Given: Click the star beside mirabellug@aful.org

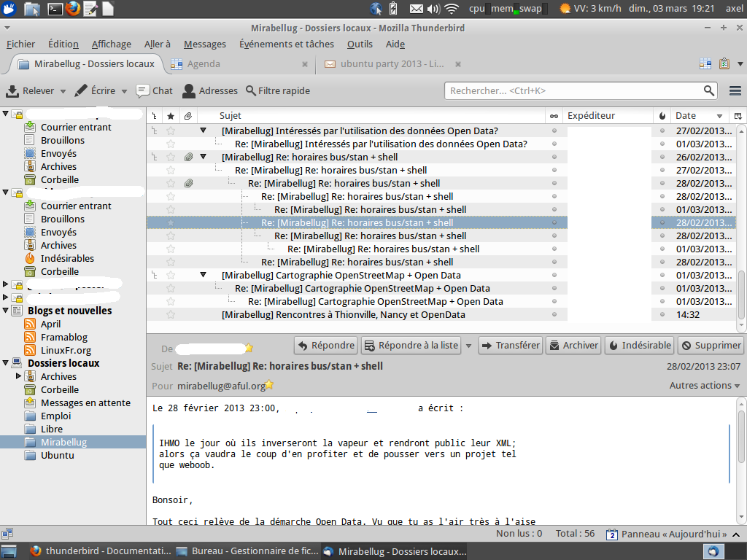Looking at the screenshot, I should 269,384.
